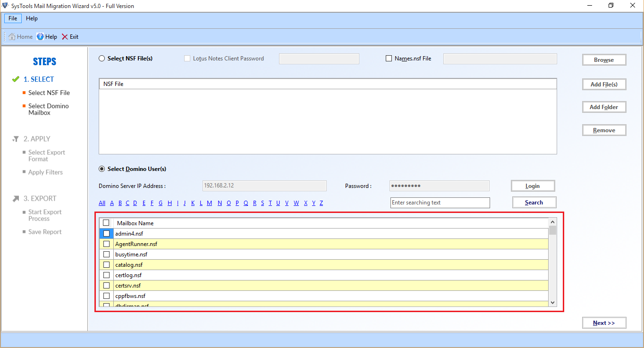Image resolution: width=644 pixels, height=348 pixels.
Task: Check the certlog.nsf mailbox checkbox
Action: 106,275
